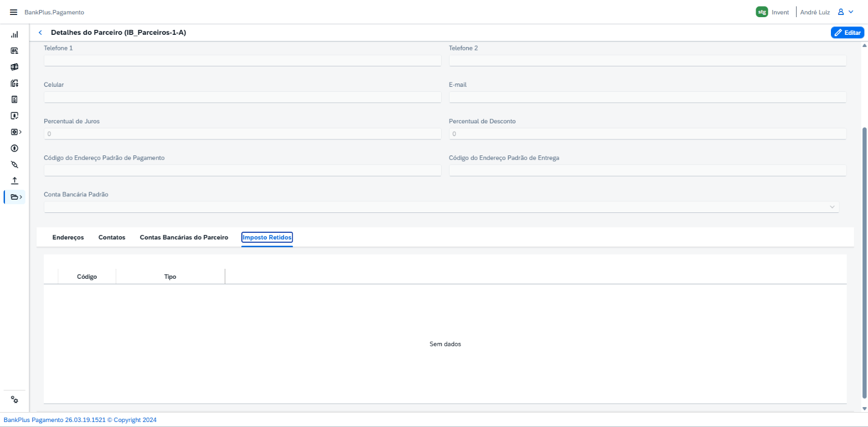Select the Código do Endereço Padrão de Entrega field

click(x=648, y=170)
